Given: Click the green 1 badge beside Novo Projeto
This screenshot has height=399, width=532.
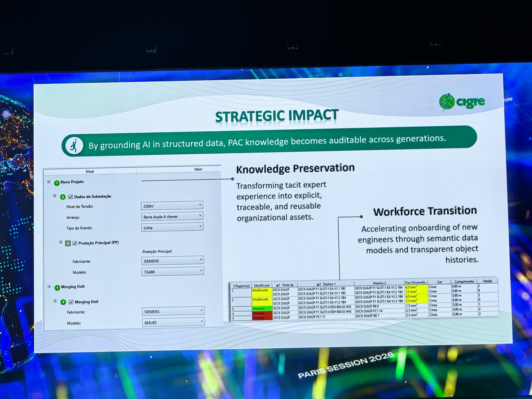Looking at the screenshot, I should tap(57, 183).
